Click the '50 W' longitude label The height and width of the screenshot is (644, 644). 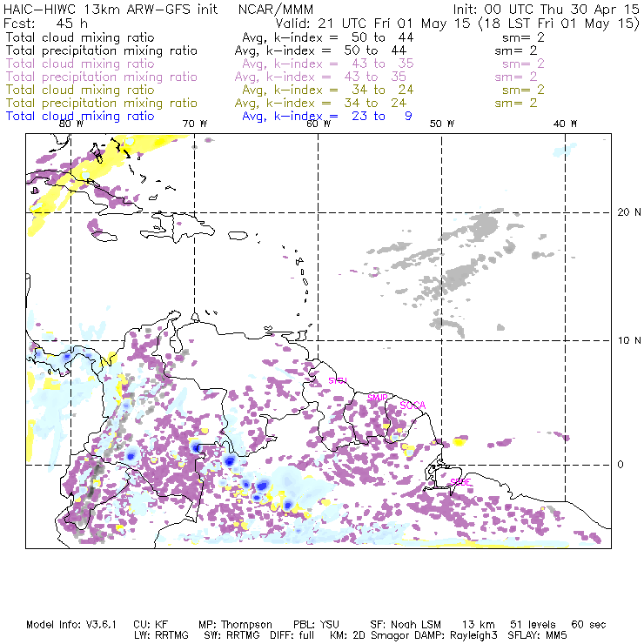click(x=442, y=124)
